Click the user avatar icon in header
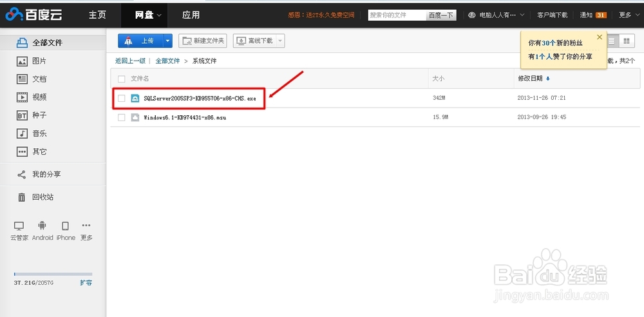Viewport: 644px width, 317px height. [x=472, y=15]
